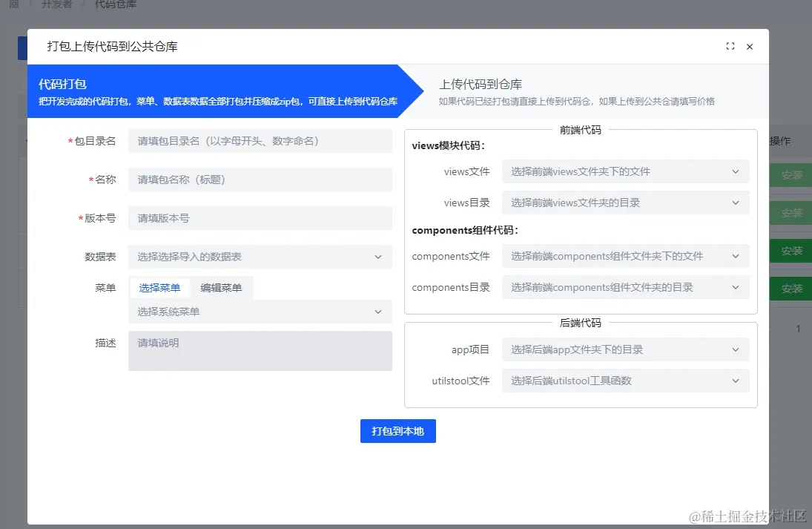Expand the views目录 dropdown

click(626, 203)
